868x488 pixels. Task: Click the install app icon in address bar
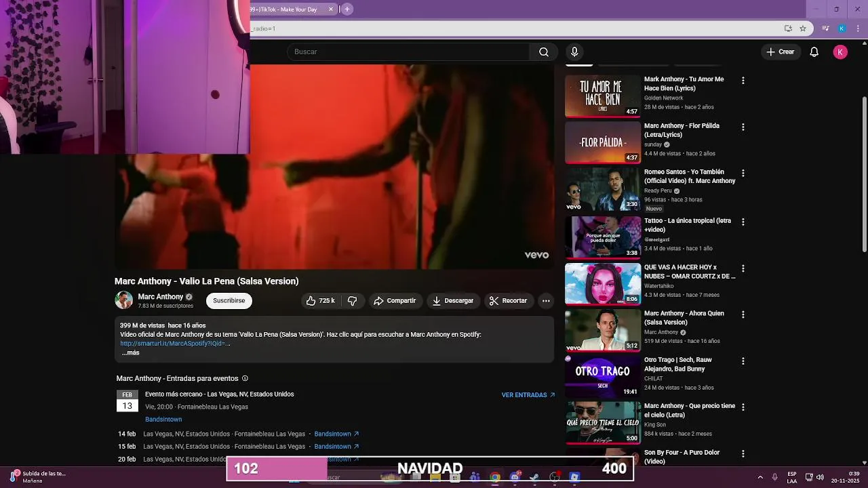(788, 28)
